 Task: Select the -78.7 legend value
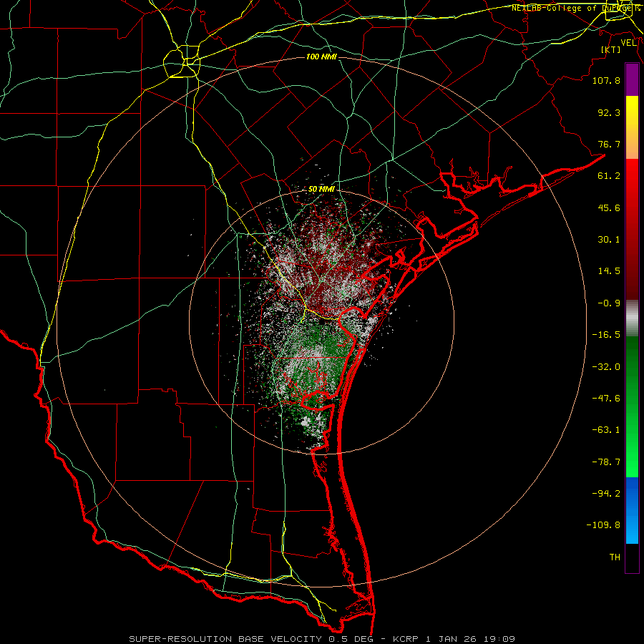606,462
